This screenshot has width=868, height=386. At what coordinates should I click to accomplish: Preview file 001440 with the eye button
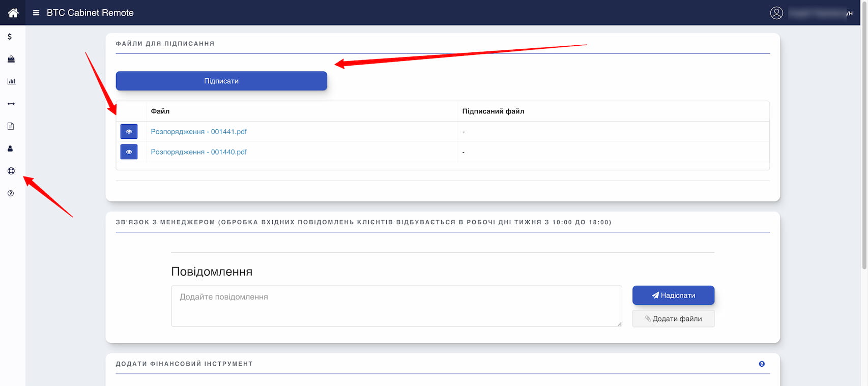tap(129, 152)
